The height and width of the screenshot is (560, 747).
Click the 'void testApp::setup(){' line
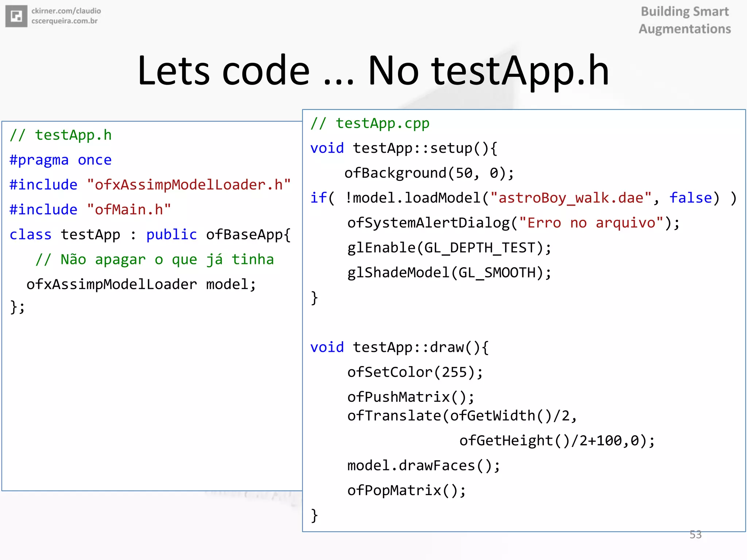click(404, 148)
